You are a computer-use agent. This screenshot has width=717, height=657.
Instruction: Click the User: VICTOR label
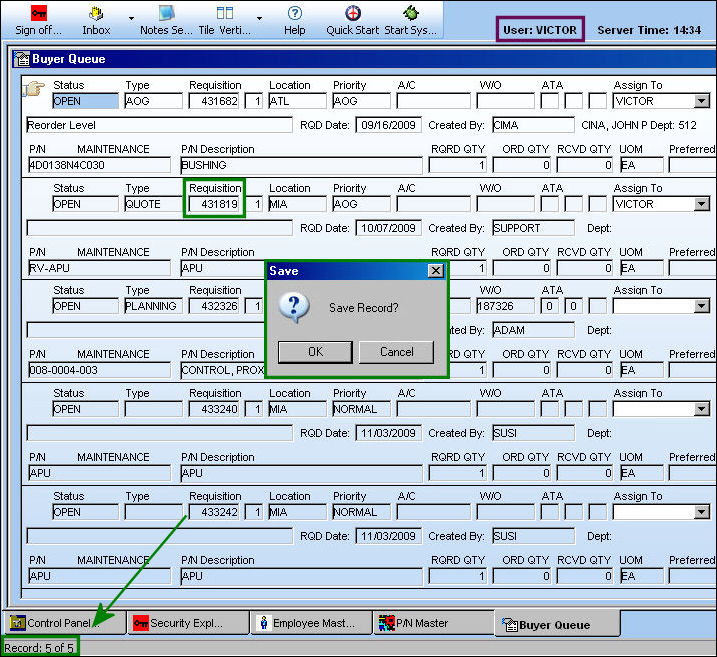click(540, 30)
